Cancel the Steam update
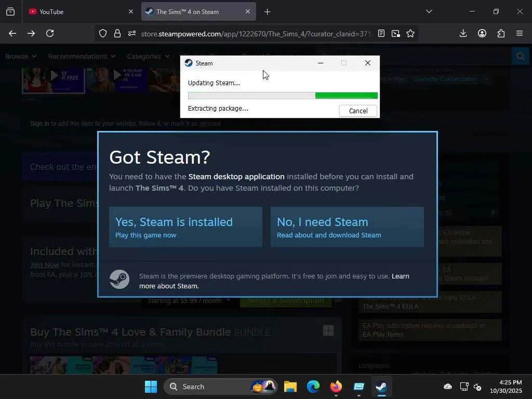Image resolution: width=532 pixels, height=399 pixels. pyautogui.click(x=358, y=111)
